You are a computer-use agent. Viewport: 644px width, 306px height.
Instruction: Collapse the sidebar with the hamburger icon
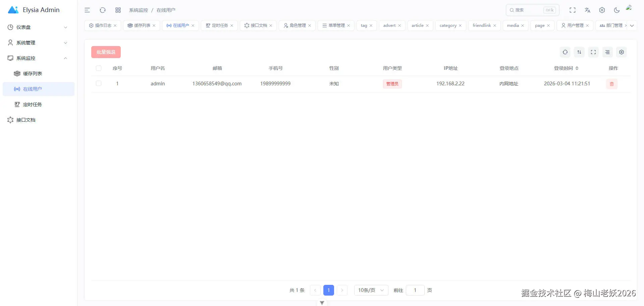[87, 10]
